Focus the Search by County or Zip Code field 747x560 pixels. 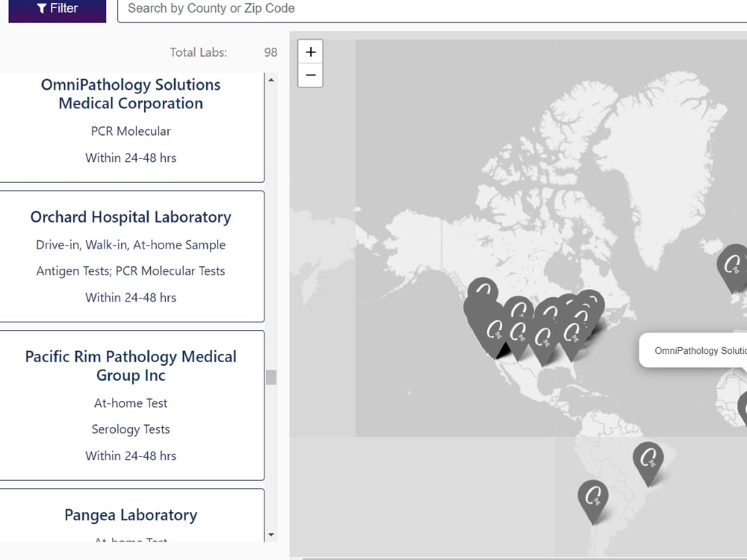point(432,10)
